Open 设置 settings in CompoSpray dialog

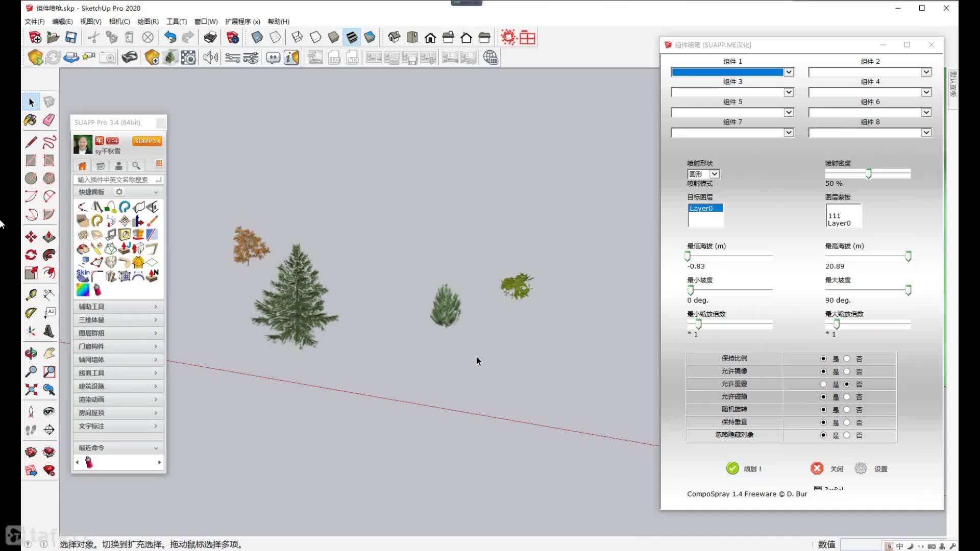pos(871,468)
